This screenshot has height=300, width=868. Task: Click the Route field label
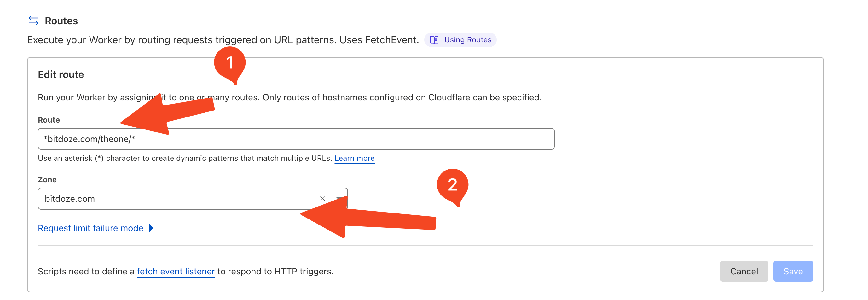click(49, 120)
